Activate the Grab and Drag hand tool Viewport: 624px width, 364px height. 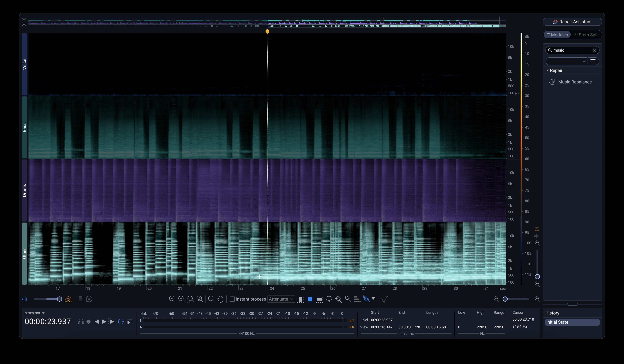220,299
